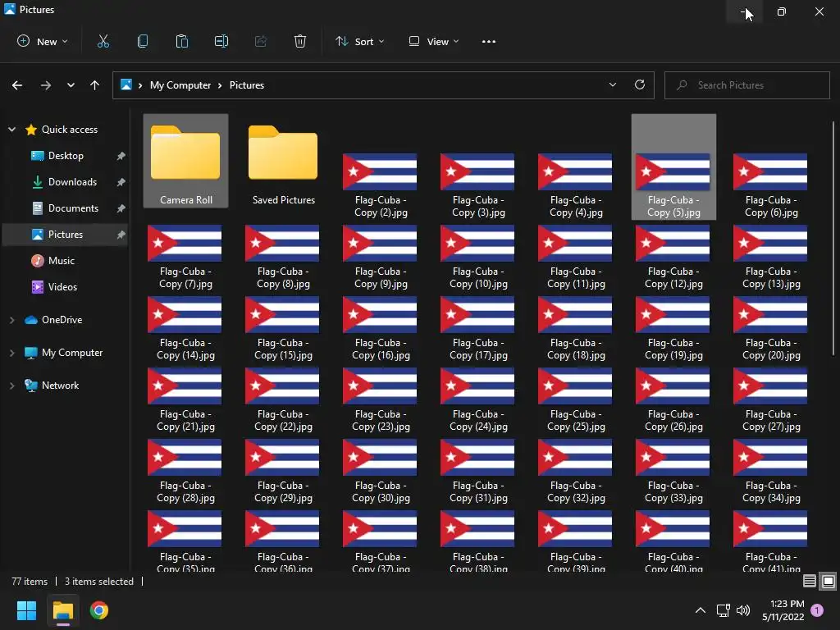840x630 pixels.
Task: Open the Windows Start button
Action: click(26, 610)
